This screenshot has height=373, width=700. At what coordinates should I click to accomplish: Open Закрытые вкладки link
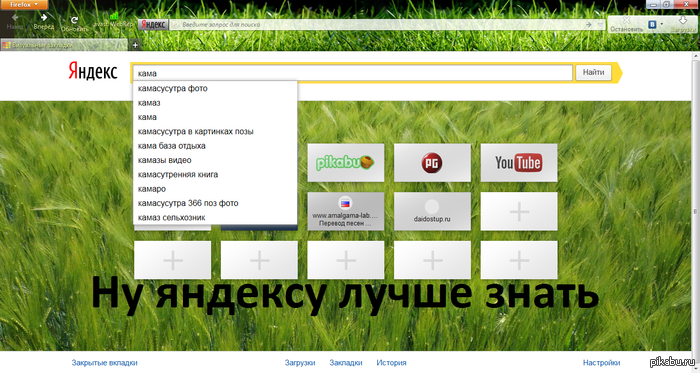click(104, 363)
